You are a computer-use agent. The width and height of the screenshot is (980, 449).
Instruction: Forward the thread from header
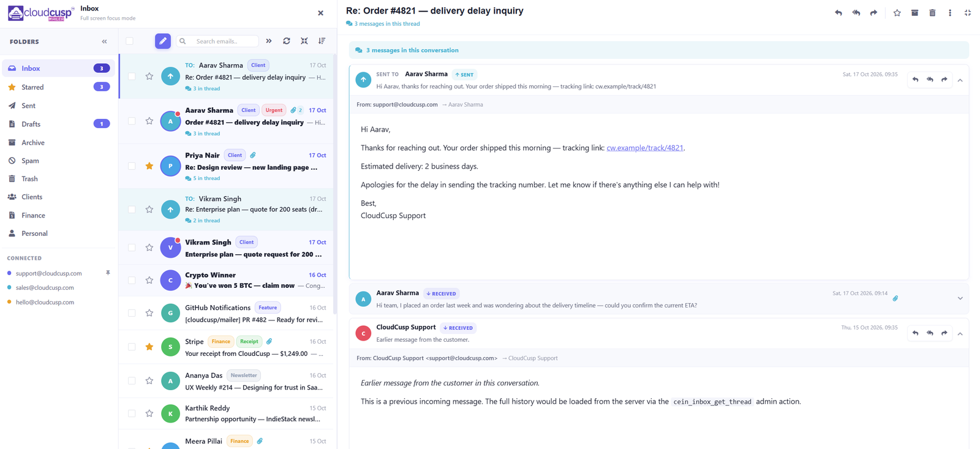click(874, 13)
